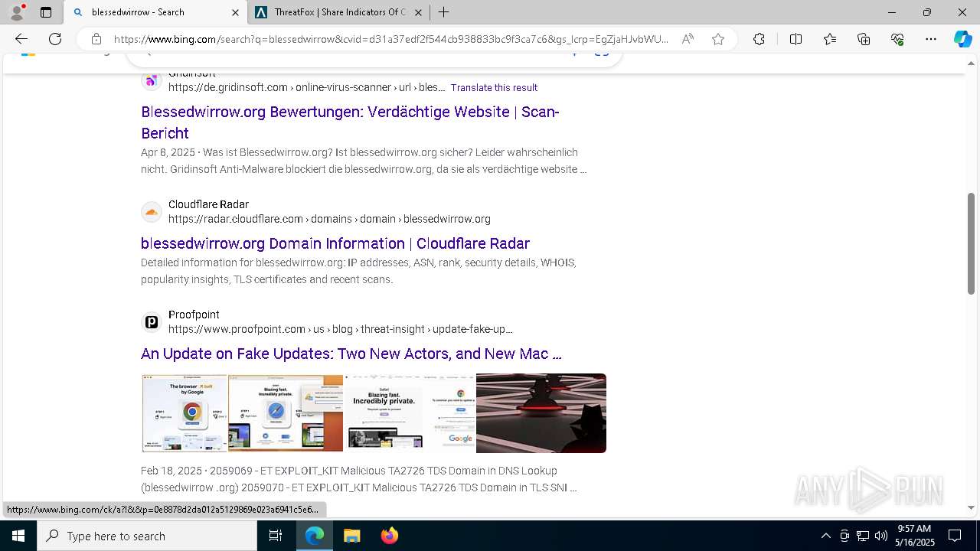This screenshot has height=551, width=980.
Task: Open the de.gridinsoft.com URL breadcrumb
Action: click(306, 87)
